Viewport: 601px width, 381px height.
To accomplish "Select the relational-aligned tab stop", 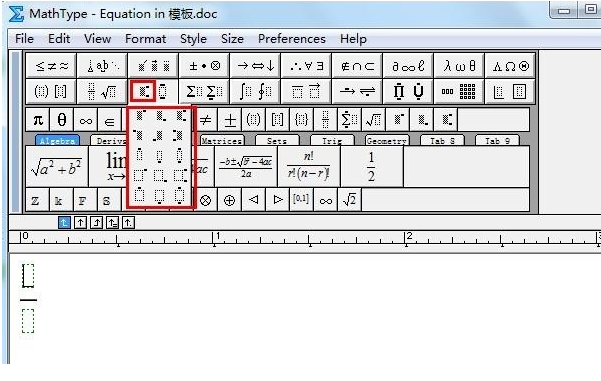I will 112,222.
